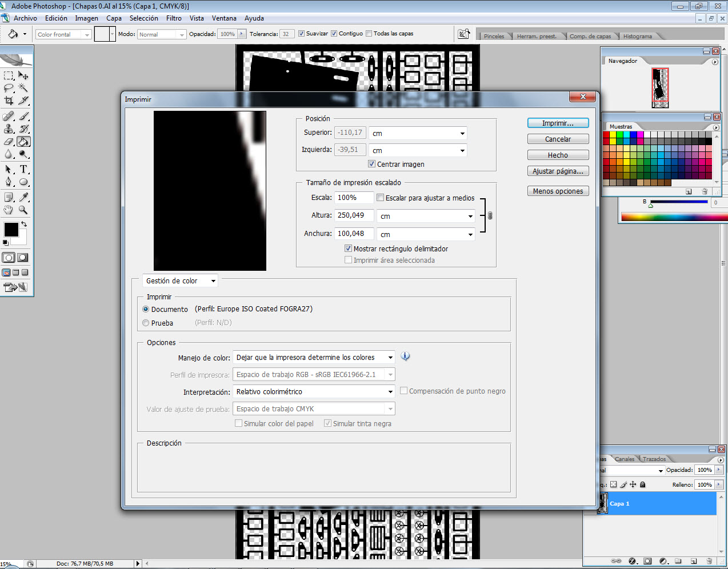
Task: Select the Lasso tool
Action: [9, 88]
